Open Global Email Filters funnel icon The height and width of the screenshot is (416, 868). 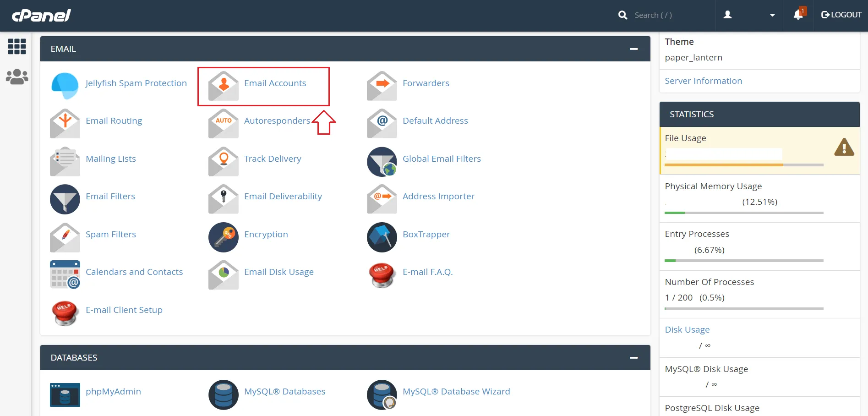coord(382,161)
